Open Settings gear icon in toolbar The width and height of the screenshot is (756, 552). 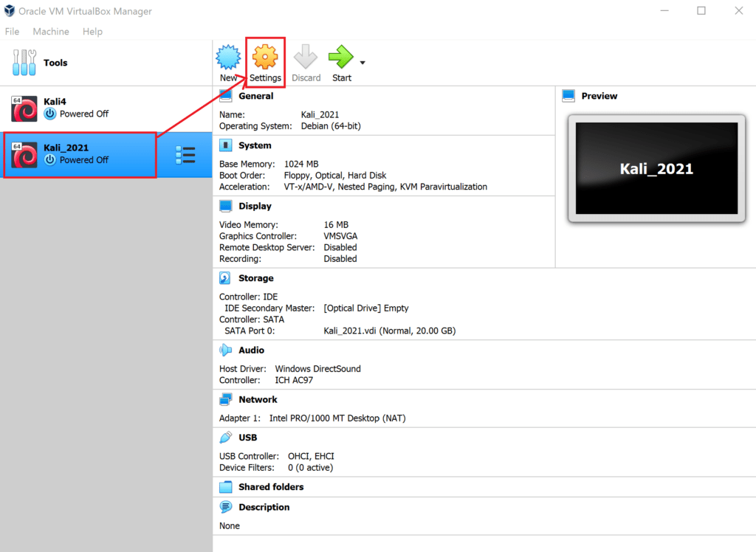pyautogui.click(x=265, y=57)
